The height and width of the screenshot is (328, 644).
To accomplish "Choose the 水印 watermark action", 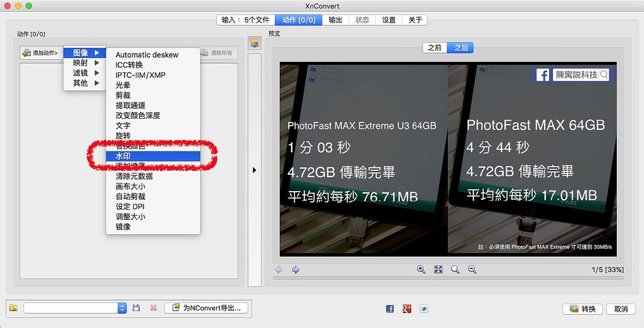I will pos(153,156).
